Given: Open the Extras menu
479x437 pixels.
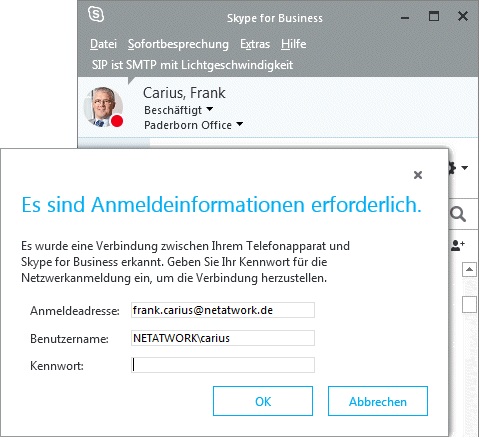Looking at the screenshot, I should click(255, 44).
